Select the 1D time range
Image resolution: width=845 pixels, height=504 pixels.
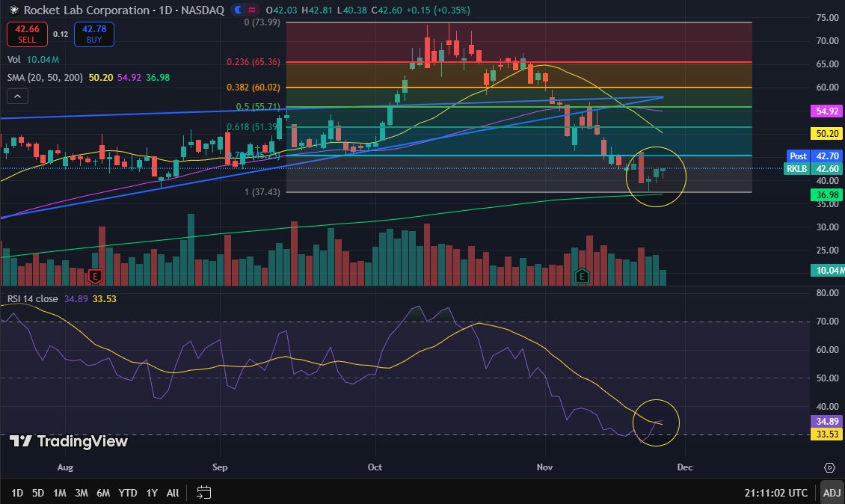pos(17,493)
